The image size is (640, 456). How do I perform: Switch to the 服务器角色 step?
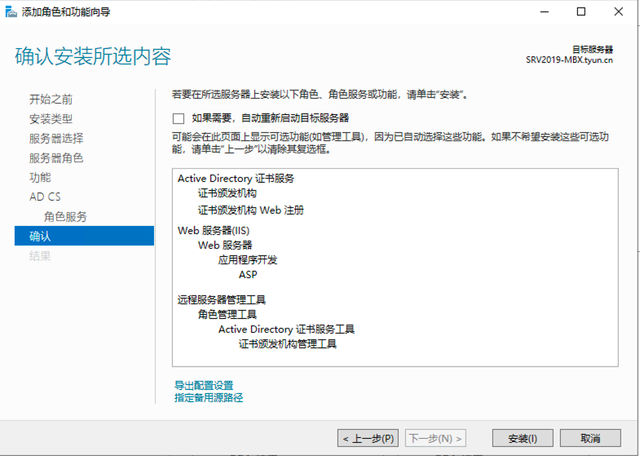pyautogui.click(x=56, y=158)
